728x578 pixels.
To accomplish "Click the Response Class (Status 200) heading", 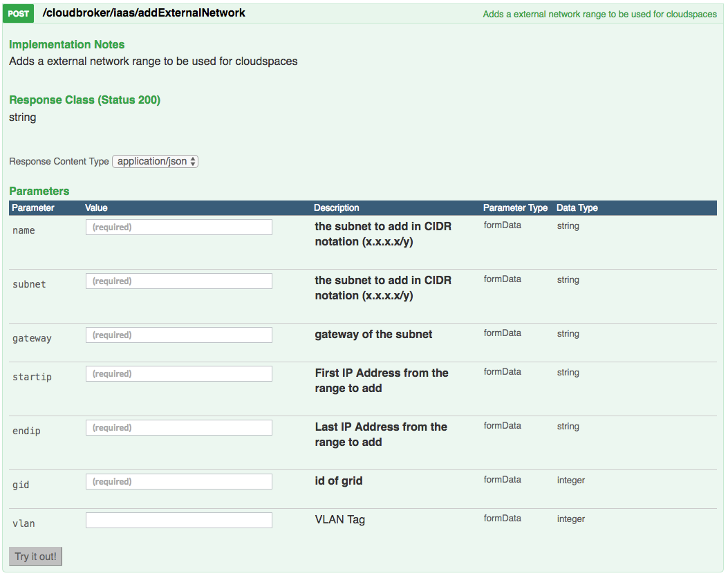I will 84,100.
